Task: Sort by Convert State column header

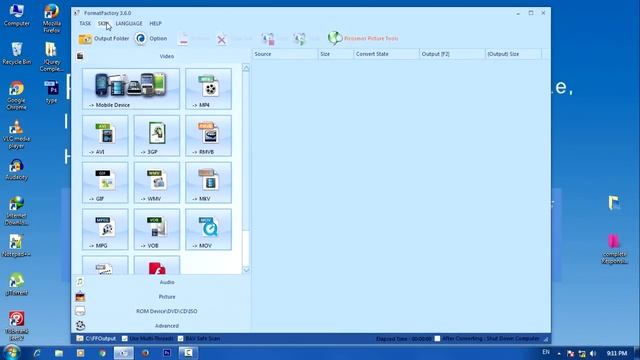Action: [x=386, y=54]
